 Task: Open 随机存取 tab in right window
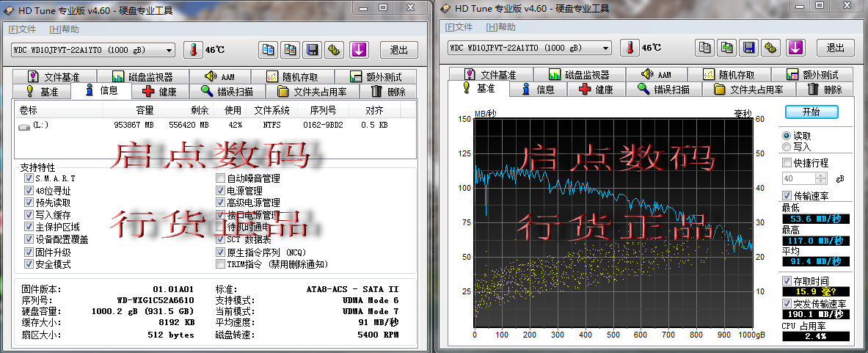(738, 75)
